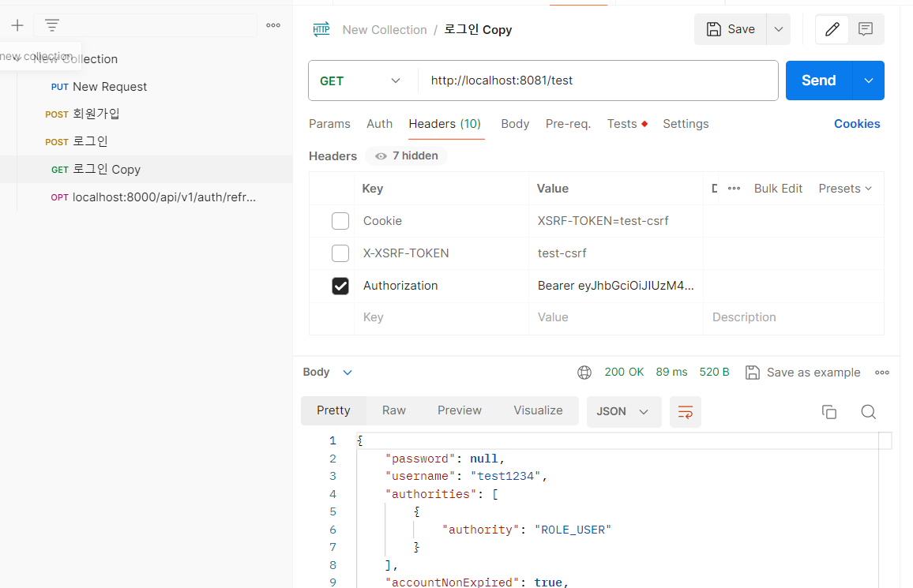Select the Preview response view
Screen dimensions: 913x588
point(460,410)
